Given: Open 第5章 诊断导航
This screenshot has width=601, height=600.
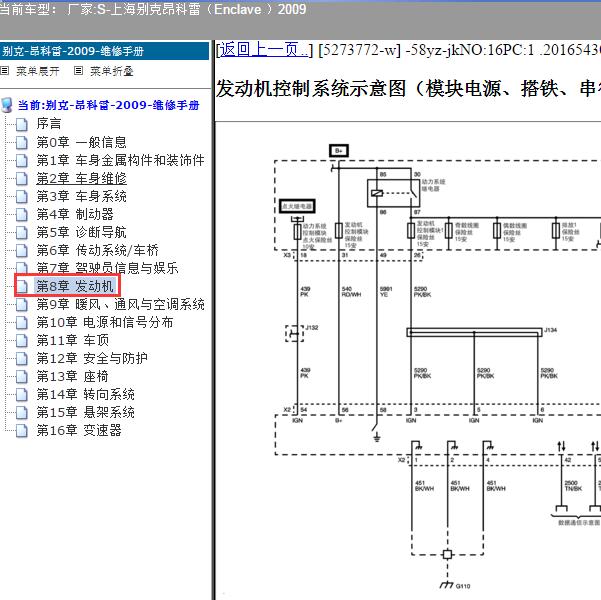Looking at the screenshot, I should pyautogui.click(x=81, y=232).
